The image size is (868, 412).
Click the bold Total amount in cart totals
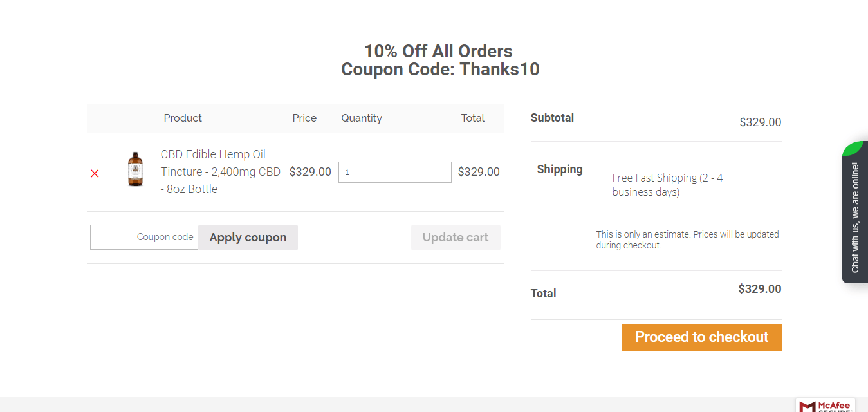pos(760,289)
